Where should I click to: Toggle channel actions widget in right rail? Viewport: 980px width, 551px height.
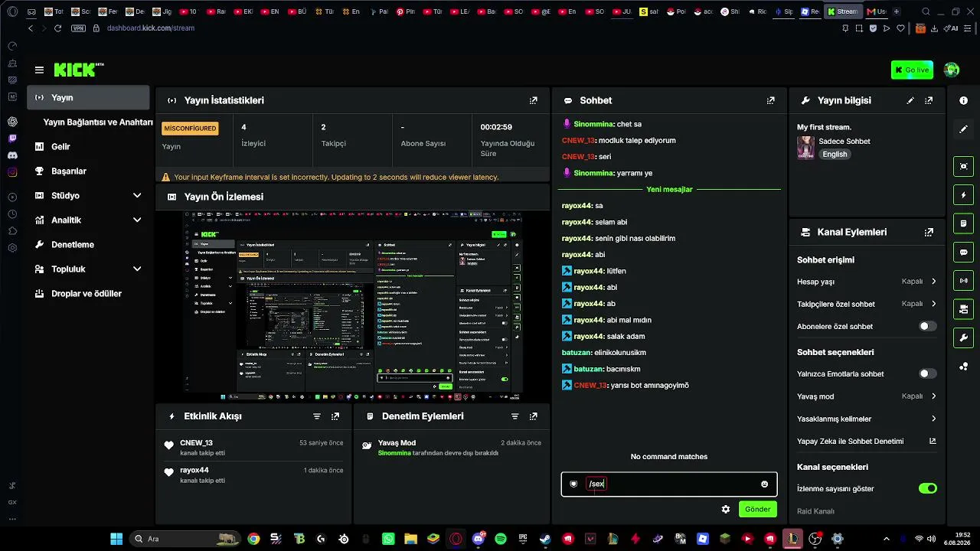point(963,309)
